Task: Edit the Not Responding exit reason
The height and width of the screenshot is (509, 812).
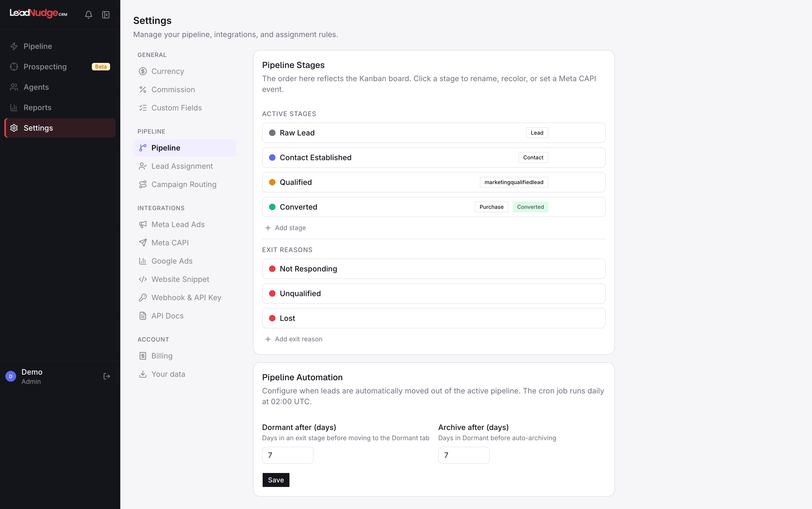Action: click(434, 269)
